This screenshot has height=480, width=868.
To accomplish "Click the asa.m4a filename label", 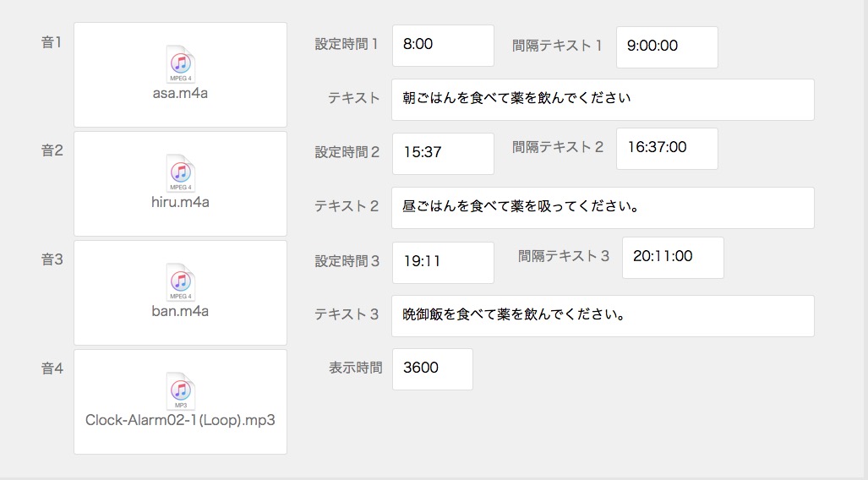I will (x=181, y=93).
